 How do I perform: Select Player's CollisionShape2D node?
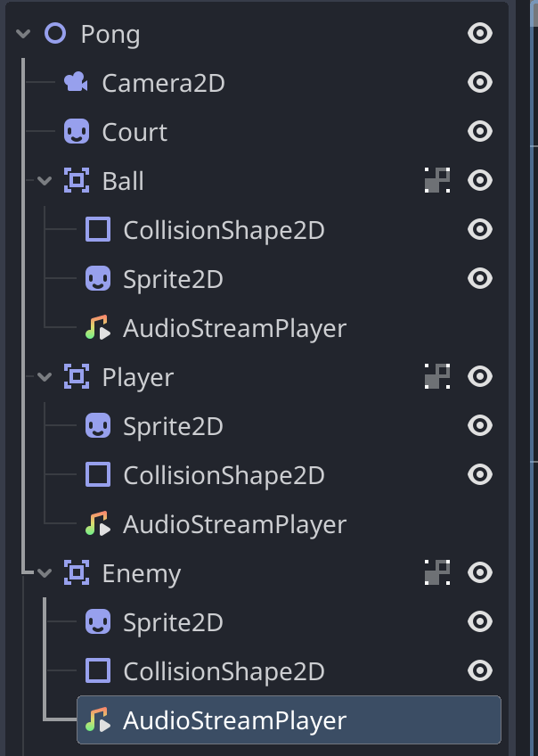224,475
